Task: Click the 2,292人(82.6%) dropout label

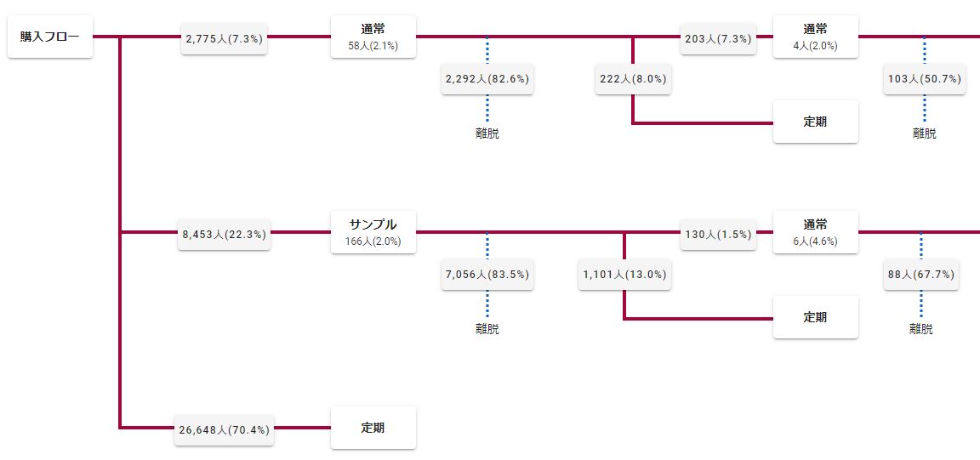Action: coord(487,79)
